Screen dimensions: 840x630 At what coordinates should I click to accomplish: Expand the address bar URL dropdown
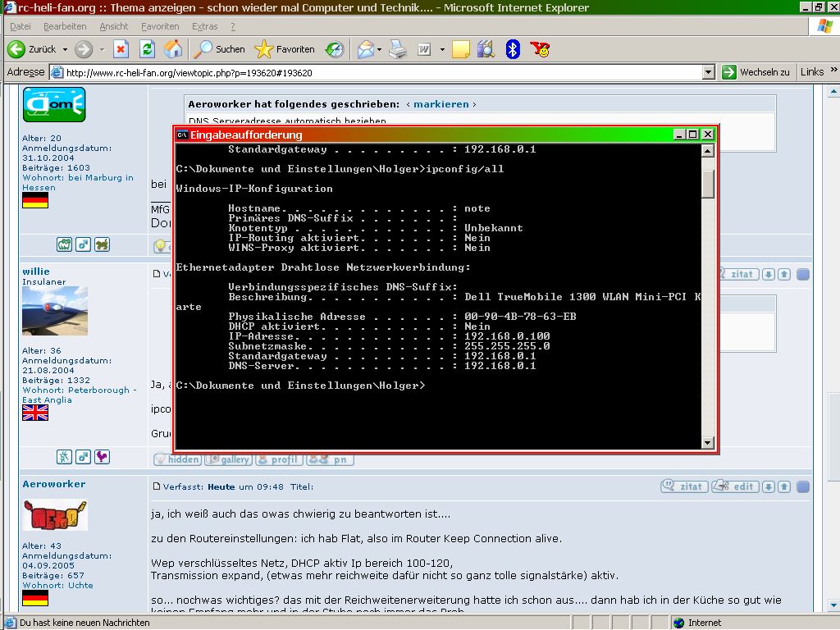tap(709, 72)
